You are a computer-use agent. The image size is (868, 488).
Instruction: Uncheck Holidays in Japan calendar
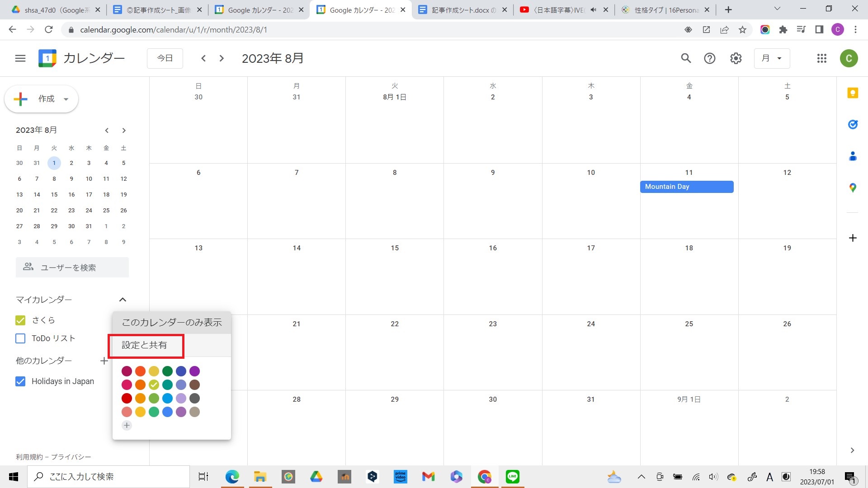tap(20, 381)
